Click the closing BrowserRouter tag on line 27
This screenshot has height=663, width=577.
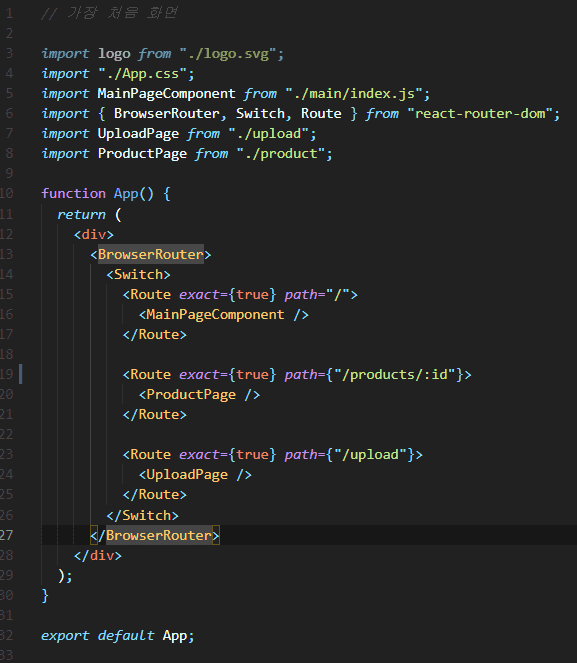pyautogui.click(x=155, y=535)
